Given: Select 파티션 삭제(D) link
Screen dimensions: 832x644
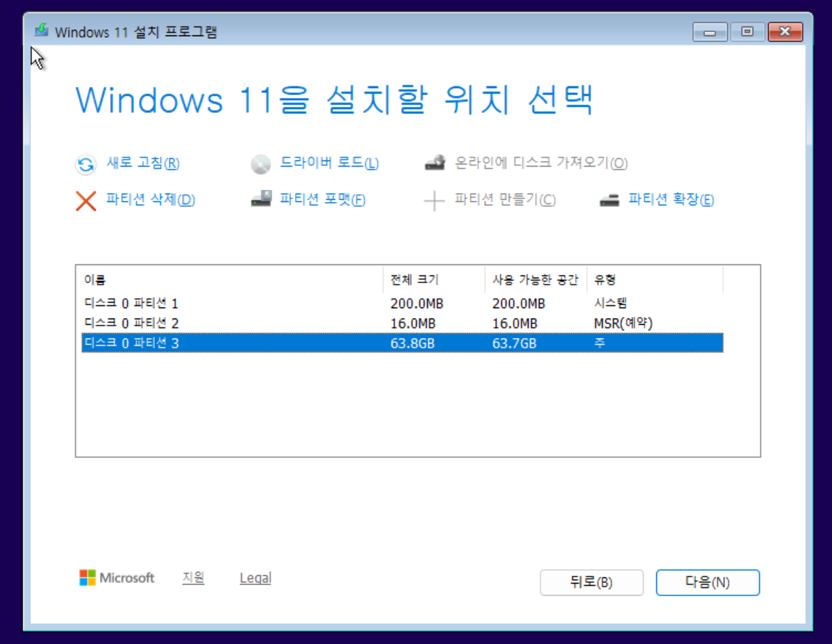Looking at the screenshot, I should [x=151, y=199].
